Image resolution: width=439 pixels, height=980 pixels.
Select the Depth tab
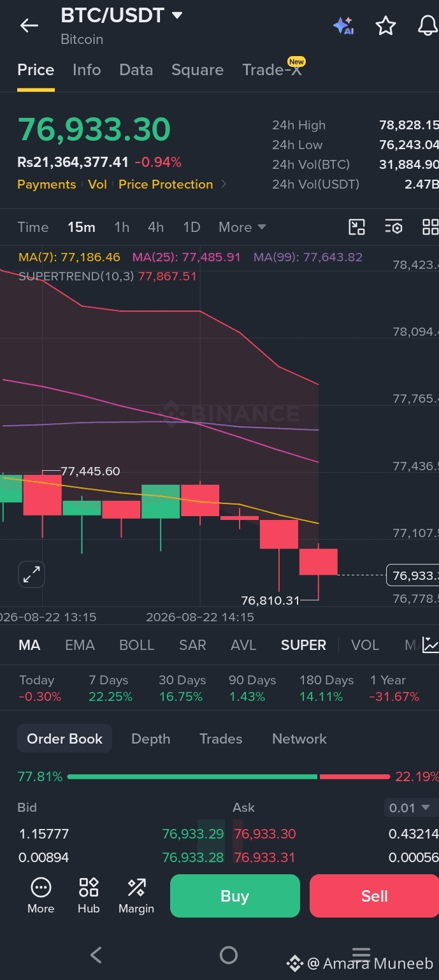click(x=150, y=739)
